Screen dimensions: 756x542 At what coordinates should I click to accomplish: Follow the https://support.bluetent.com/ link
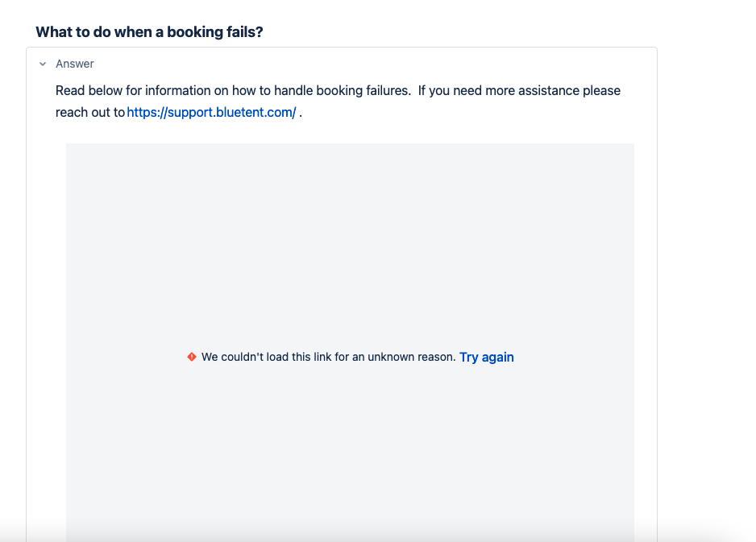[x=210, y=112]
